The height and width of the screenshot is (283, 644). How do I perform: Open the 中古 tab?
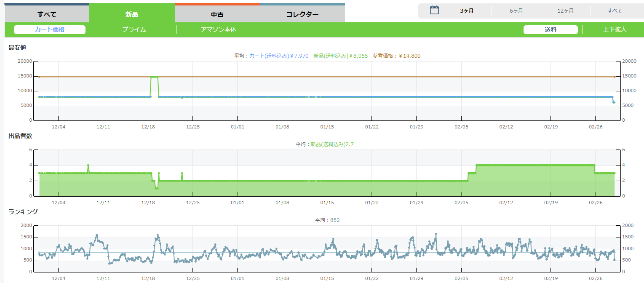coord(217,14)
